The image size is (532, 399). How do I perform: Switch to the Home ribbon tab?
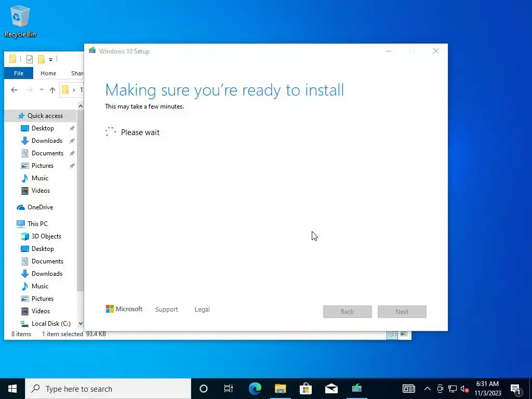point(48,73)
